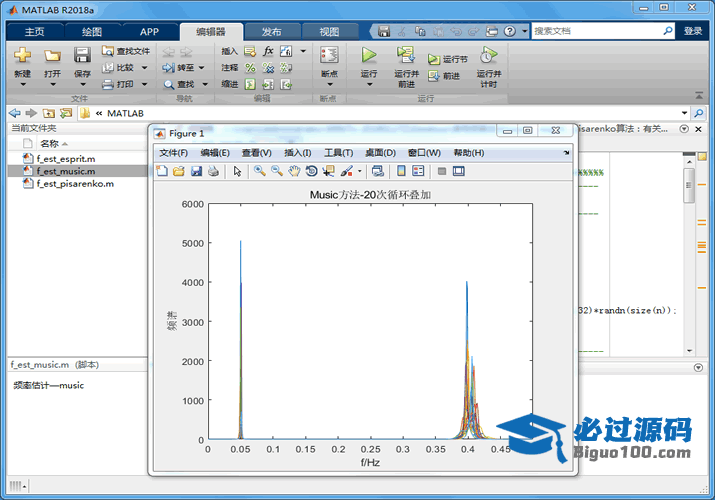
Task: Click Find Files (查找文件) button
Action: (x=126, y=51)
